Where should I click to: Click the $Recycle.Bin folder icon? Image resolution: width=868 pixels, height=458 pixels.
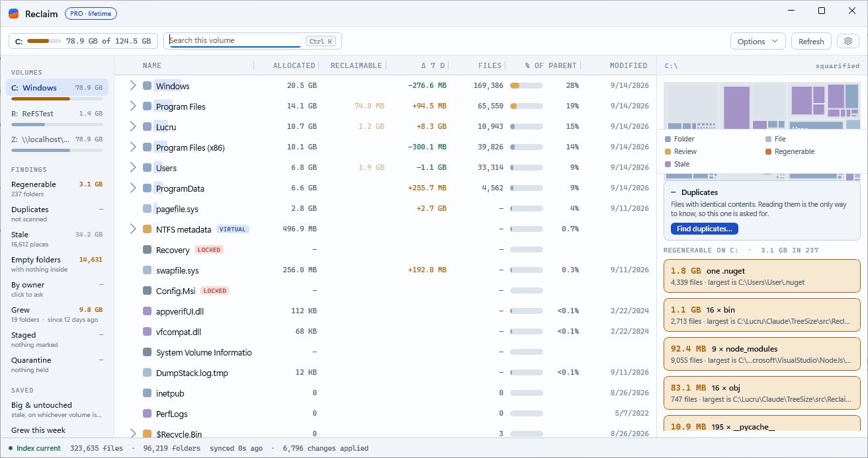pos(148,434)
